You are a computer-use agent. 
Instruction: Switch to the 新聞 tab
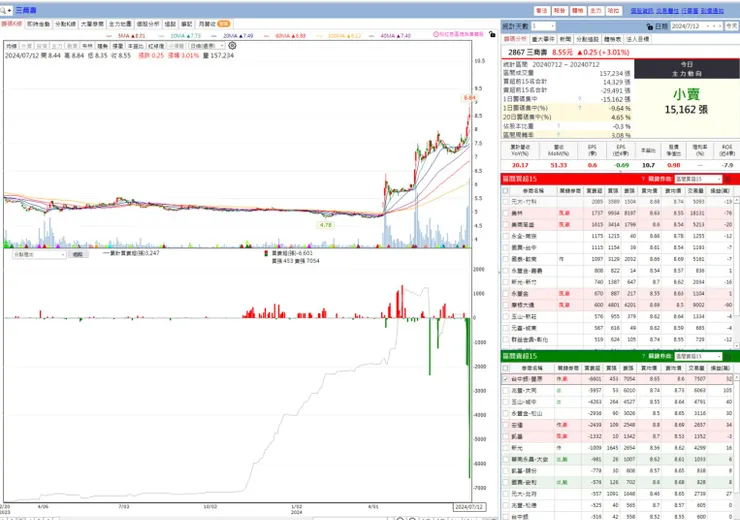tap(565, 39)
